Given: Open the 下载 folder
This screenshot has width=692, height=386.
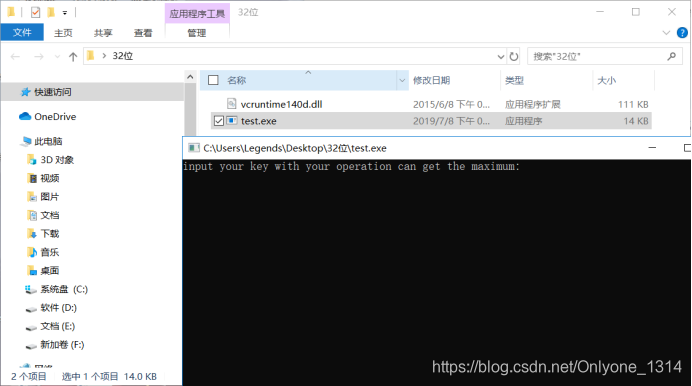Looking at the screenshot, I should tap(49, 234).
